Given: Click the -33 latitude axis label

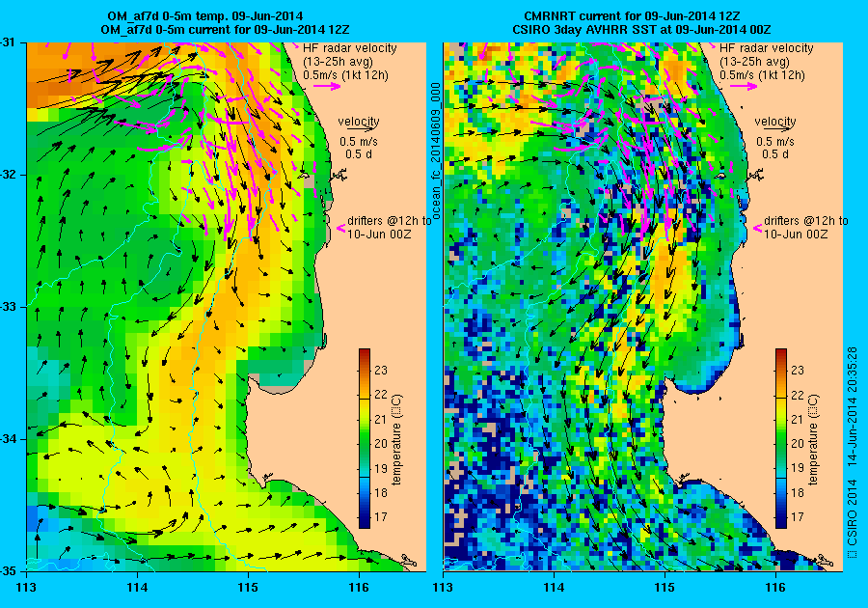Looking at the screenshot, I should click(x=8, y=307).
